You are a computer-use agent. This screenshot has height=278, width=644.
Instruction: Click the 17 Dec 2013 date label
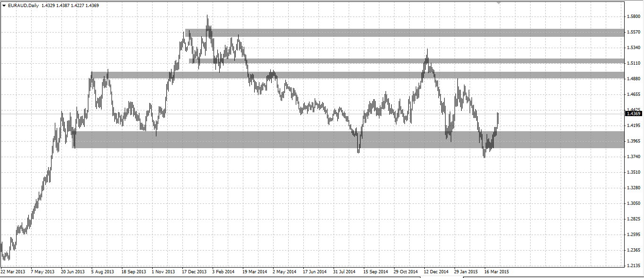[x=194, y=272]
